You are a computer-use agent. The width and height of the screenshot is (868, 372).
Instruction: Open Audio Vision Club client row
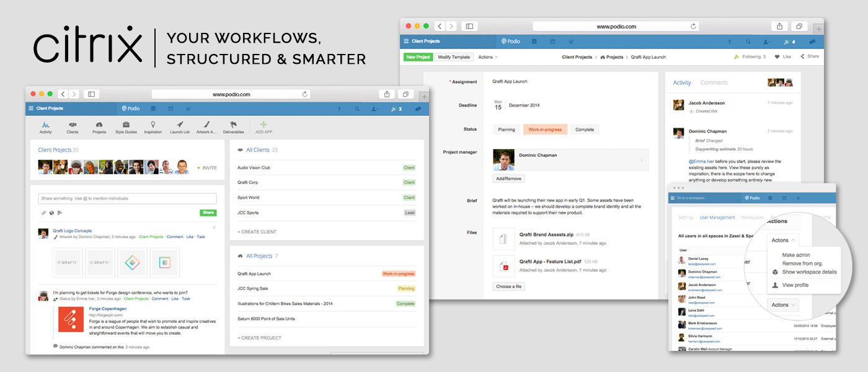(x=327, y=167)
